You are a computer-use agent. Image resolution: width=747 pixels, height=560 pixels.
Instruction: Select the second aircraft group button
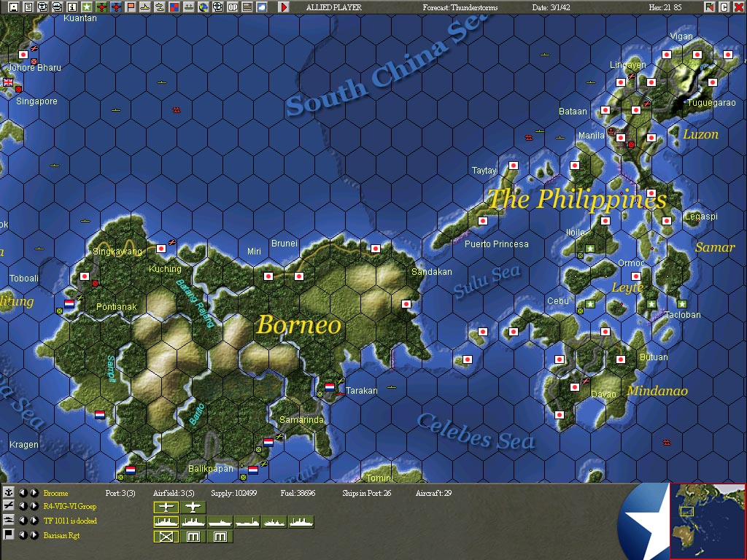pyautogui.click(x=193, y=507)
